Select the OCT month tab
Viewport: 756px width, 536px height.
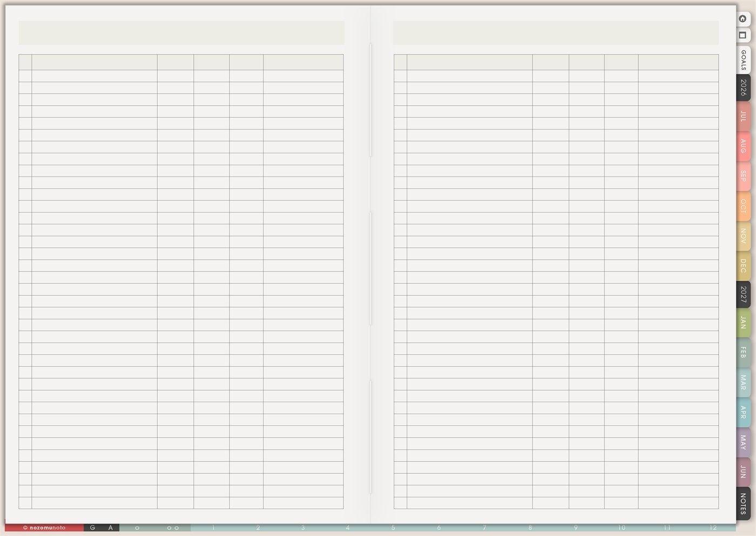tap(743, 206)
